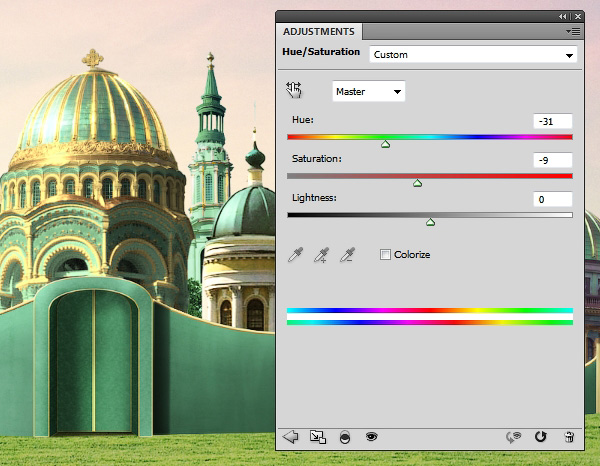Select the Add to Sample eyedropper
The height and width of the screenshot is (466, 600).
coord(321,255)
